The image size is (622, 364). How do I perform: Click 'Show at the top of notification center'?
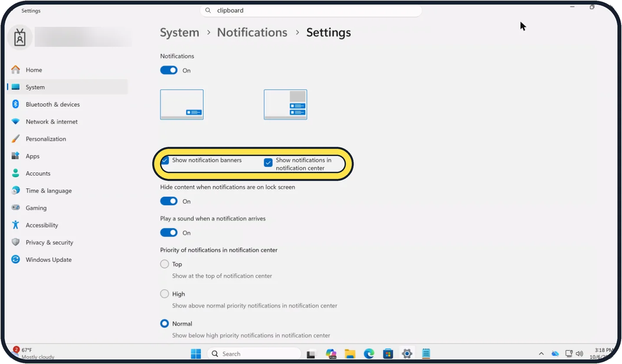point(222,276)
